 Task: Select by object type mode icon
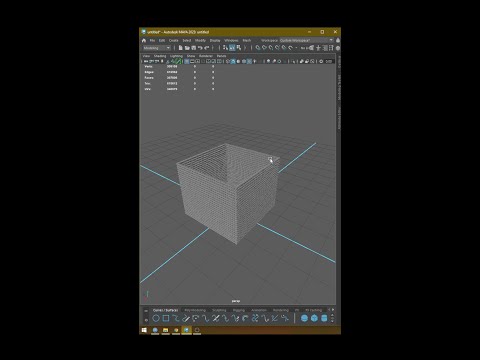232,48
